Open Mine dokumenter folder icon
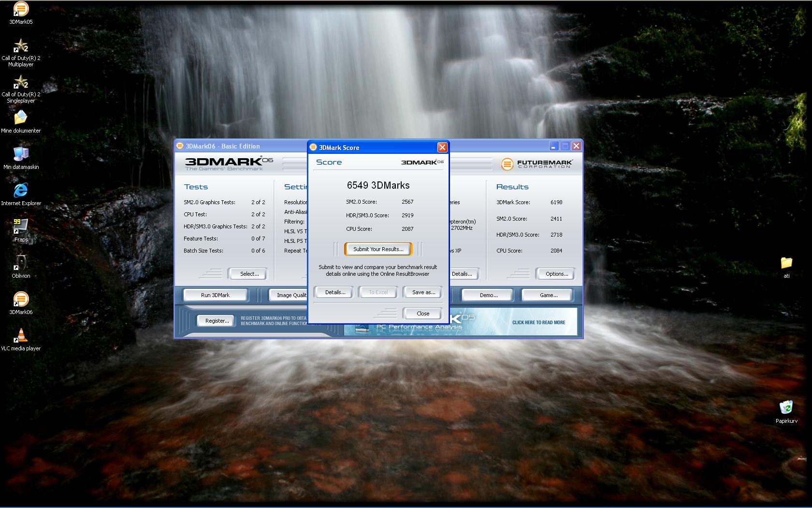 (x=21, y=121)
